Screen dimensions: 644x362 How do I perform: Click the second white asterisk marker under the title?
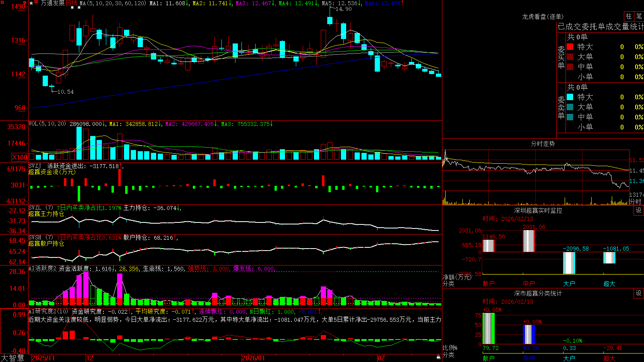(79, 8)
